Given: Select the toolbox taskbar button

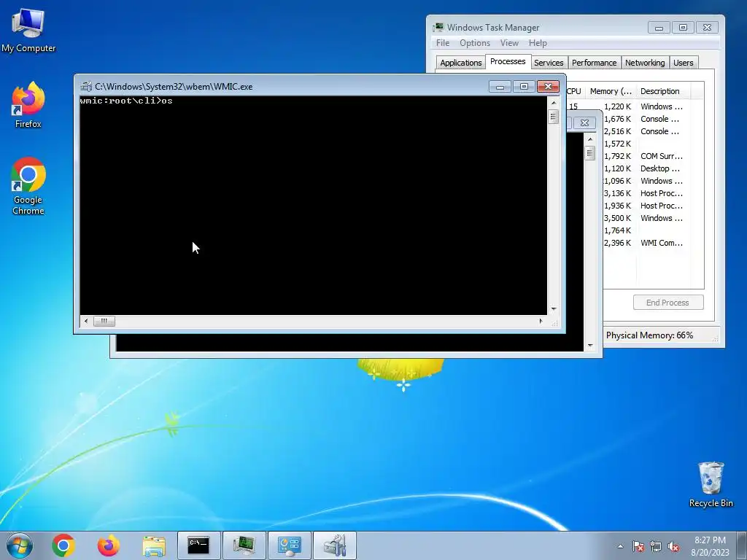Looking at the screenshot, I should [x=334, y=545].
